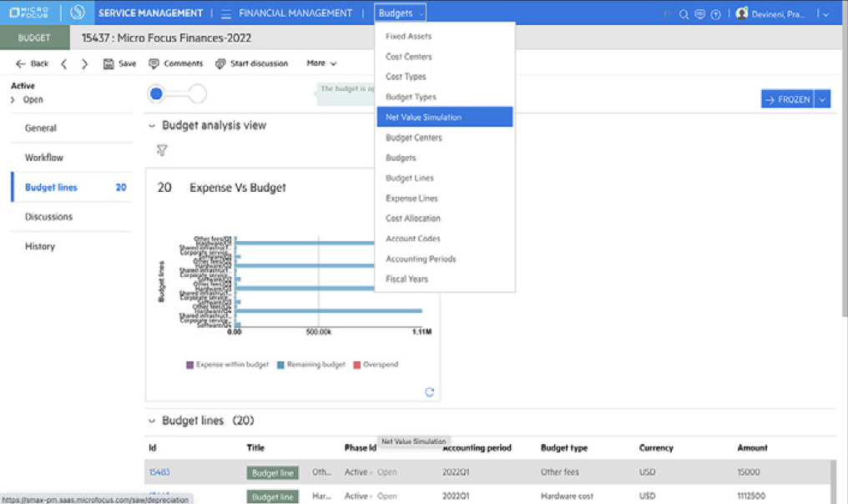Toggle Overspend legend item
The image size is (848, 504).
(x=376, y=365)
